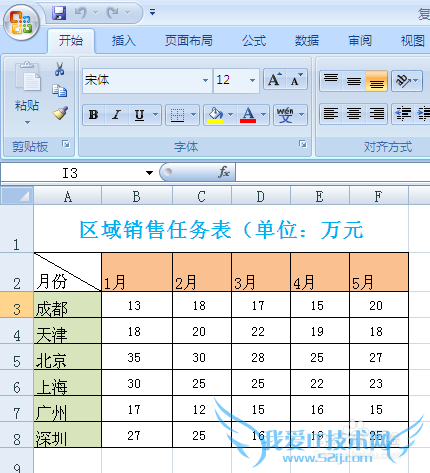
Task: Paste with the 粘贴 clipboard button
Action: pos(27,87)
